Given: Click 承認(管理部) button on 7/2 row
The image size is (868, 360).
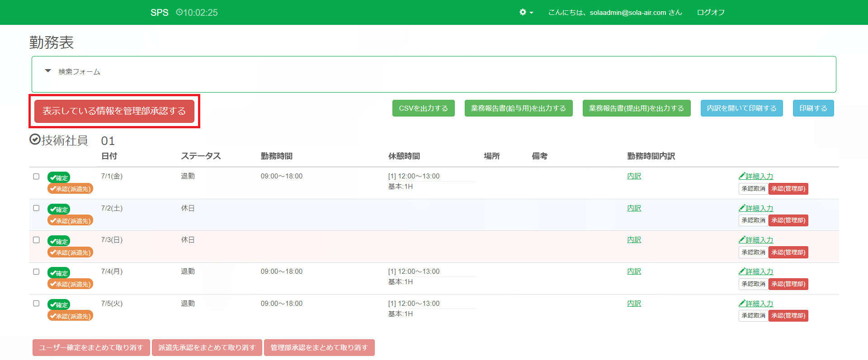Looking at the screenshot, I should pos(788,220).
